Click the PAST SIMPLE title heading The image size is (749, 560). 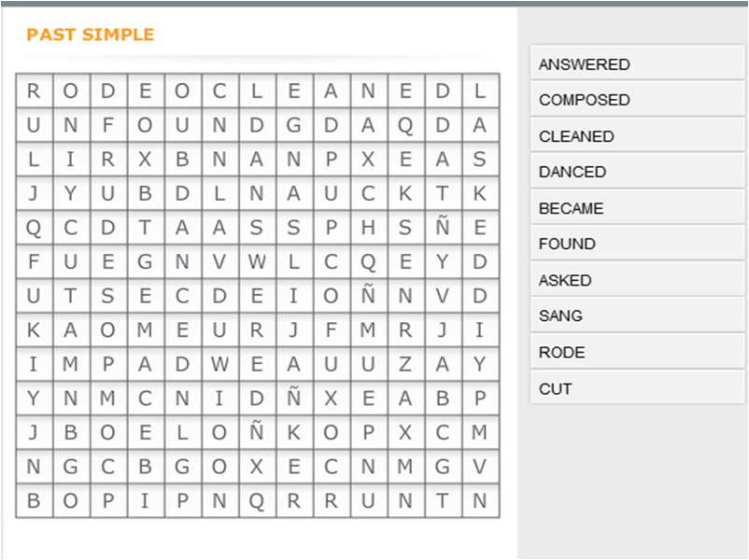pyautogui.click(x=91, y=35)
